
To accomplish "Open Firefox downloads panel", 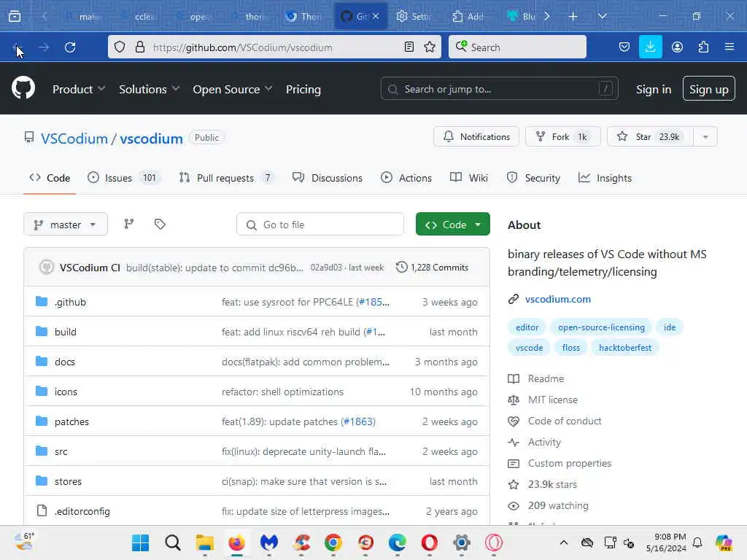I will pyautogui.click(x=650, y=47).
